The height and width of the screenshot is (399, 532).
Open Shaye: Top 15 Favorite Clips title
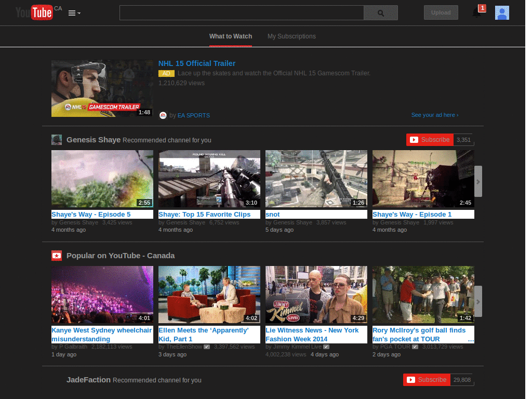204,215
